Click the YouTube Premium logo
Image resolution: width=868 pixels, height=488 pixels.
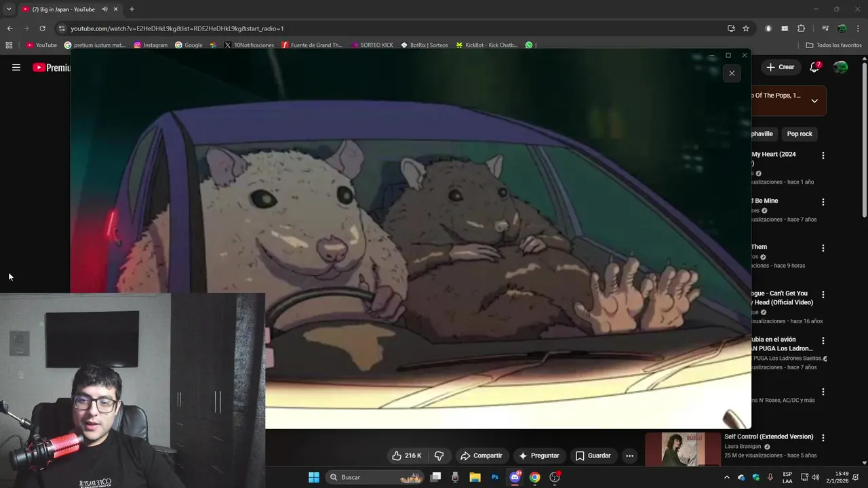click(x=52, y=67)
